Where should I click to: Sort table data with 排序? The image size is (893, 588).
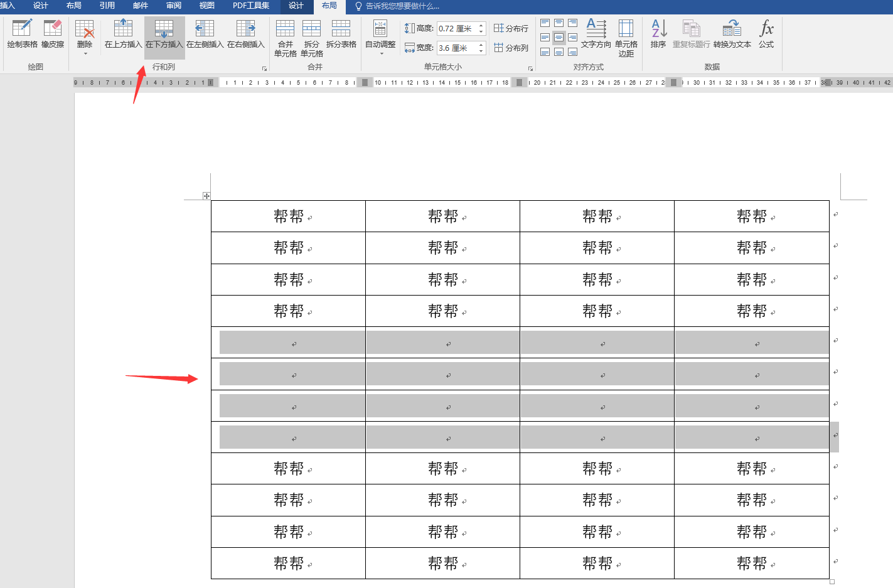(x=658, y=34)
